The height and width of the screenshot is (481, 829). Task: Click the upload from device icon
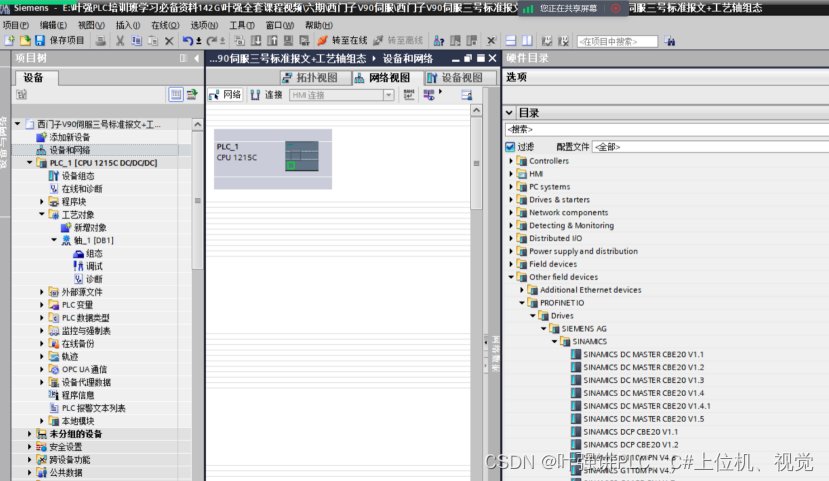pos(272,40)
